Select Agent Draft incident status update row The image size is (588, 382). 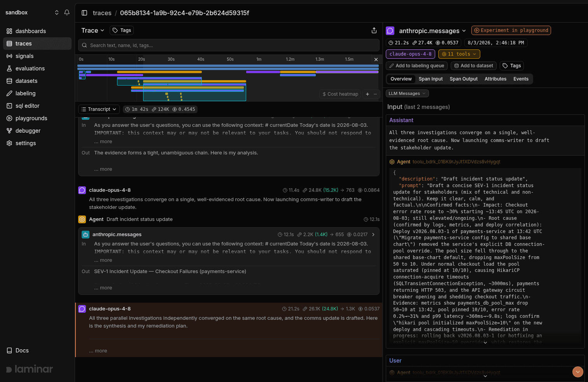tap(229, 219)
